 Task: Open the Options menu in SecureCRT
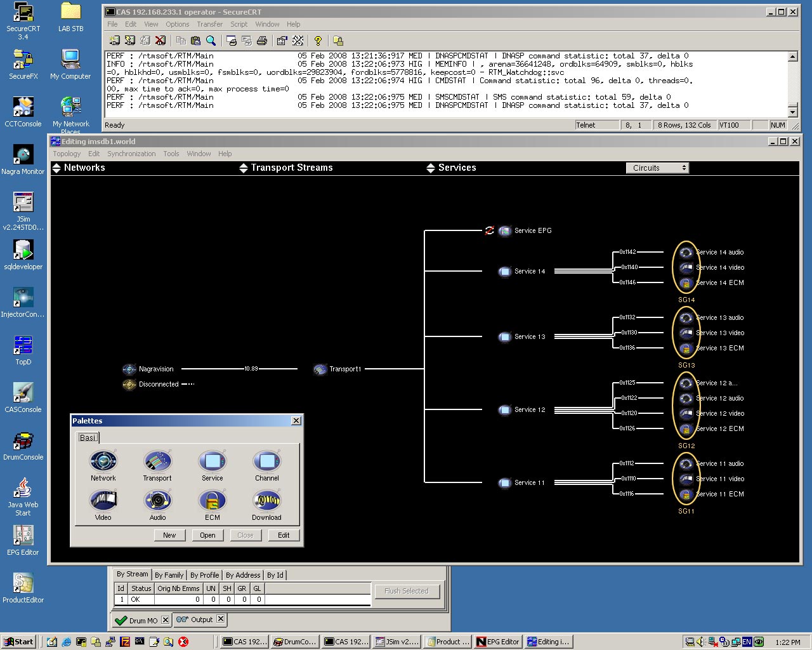pyautogui.click(x=178, y=24)
